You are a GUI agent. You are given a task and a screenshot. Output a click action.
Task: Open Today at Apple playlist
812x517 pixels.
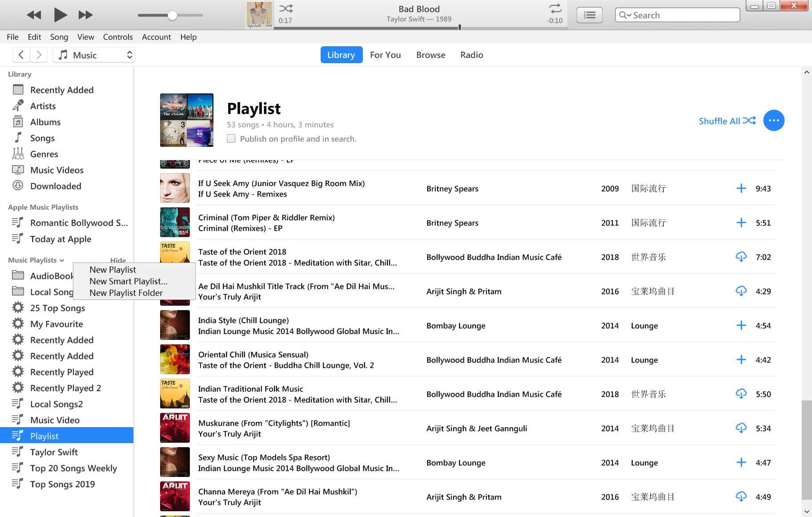click(x=60, y=239)
